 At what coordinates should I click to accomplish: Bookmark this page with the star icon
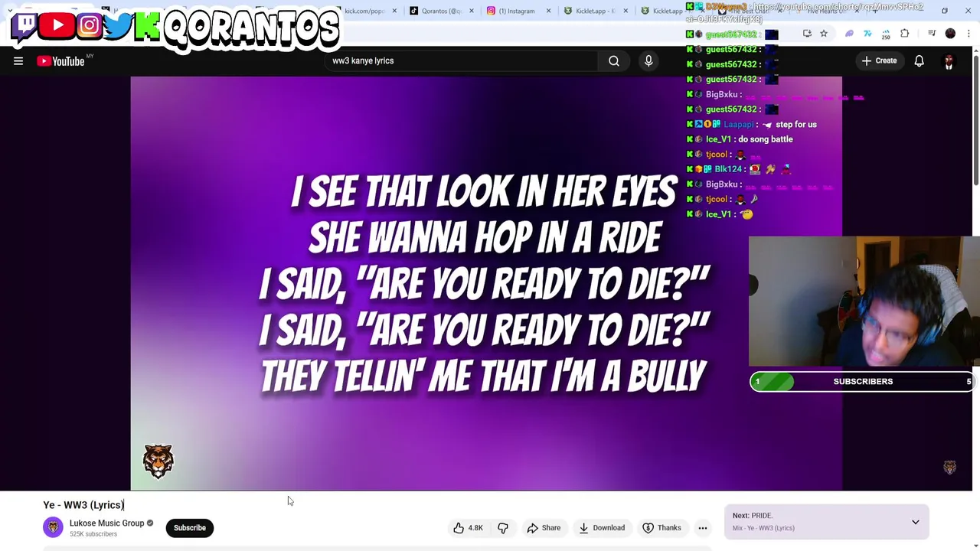(x=824, y=34)
